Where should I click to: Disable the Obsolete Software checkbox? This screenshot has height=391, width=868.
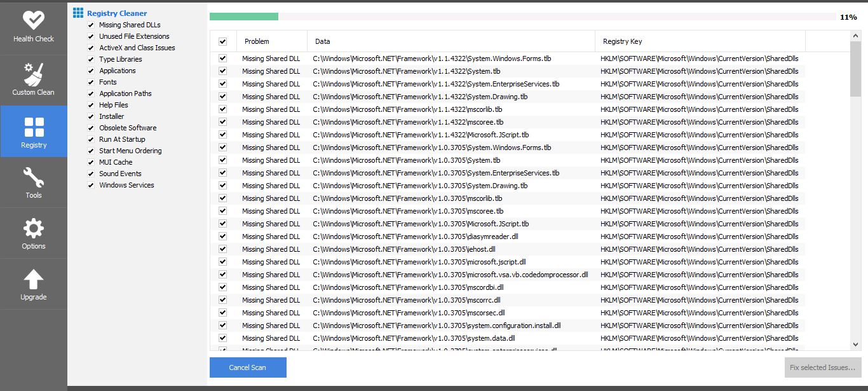(x=91, y=128)
